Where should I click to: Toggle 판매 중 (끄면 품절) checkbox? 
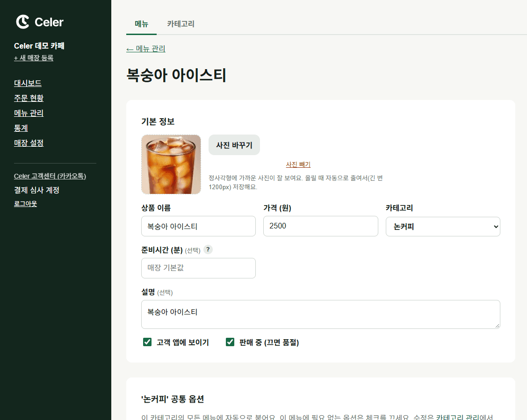click(230, 342)
